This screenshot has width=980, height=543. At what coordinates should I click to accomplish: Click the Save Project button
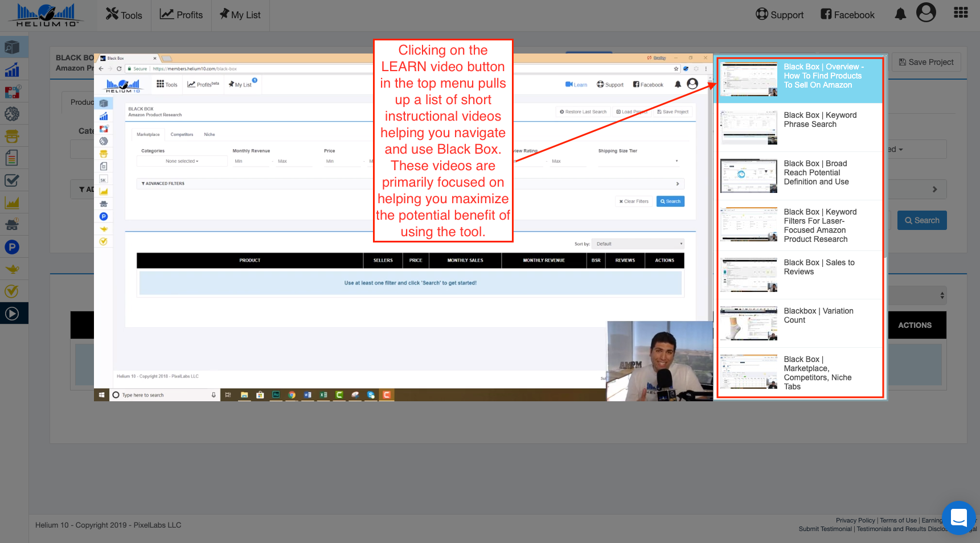click(926, 62)
